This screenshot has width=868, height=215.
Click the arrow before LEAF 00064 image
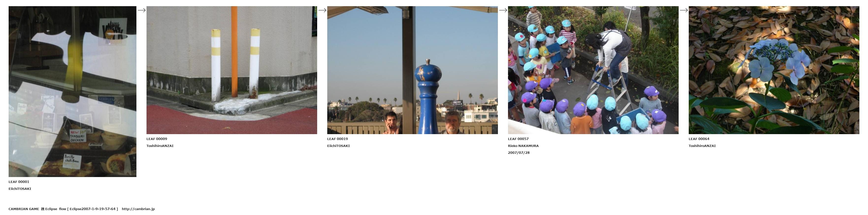[x=684, y=10]
